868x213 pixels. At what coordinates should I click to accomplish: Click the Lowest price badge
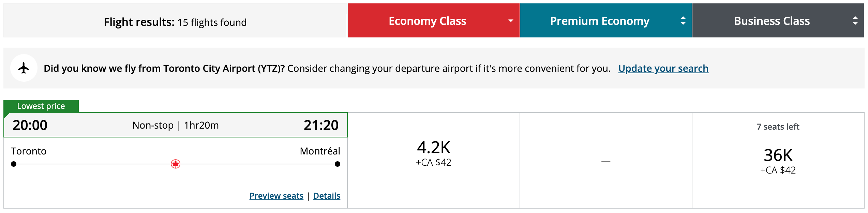click(40, 106)
